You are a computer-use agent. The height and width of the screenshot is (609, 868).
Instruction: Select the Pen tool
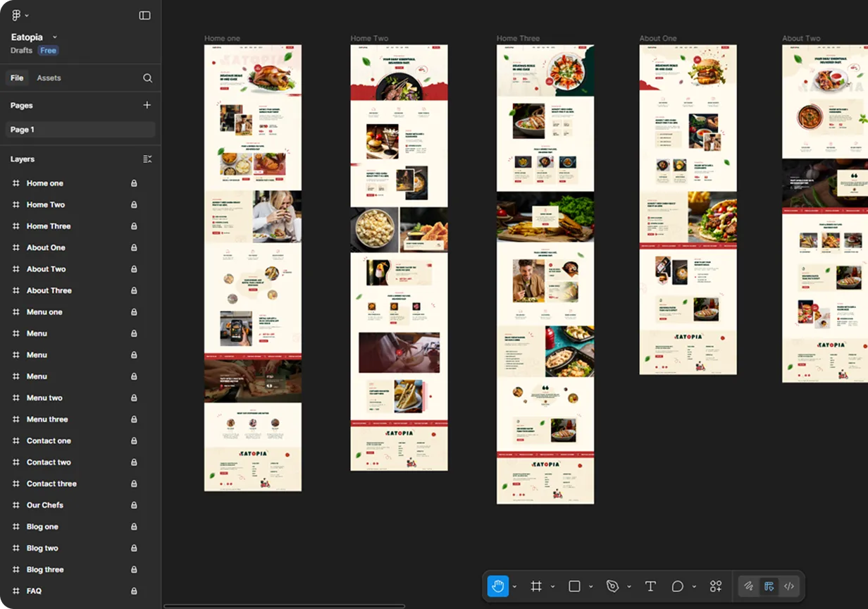(x=612, y=586)
